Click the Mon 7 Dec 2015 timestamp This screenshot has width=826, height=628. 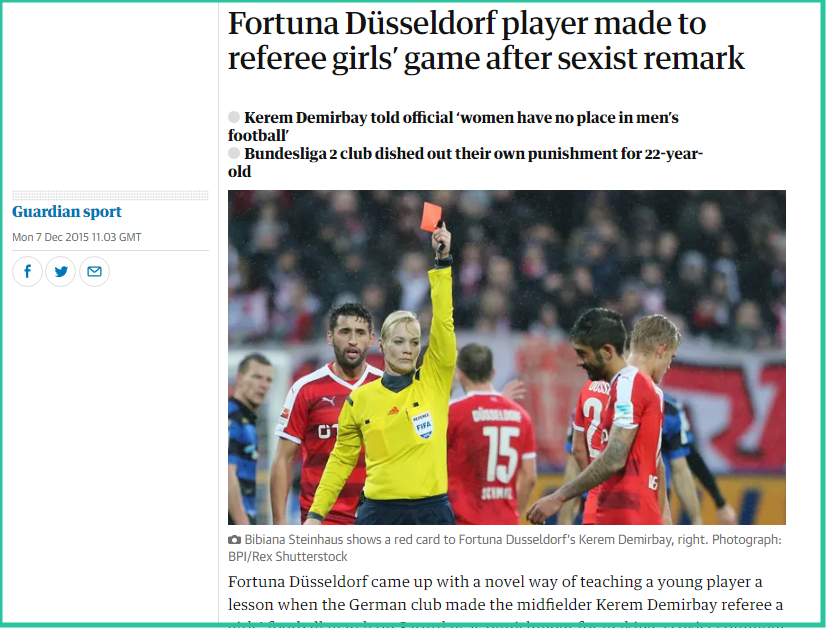(76, 237)
